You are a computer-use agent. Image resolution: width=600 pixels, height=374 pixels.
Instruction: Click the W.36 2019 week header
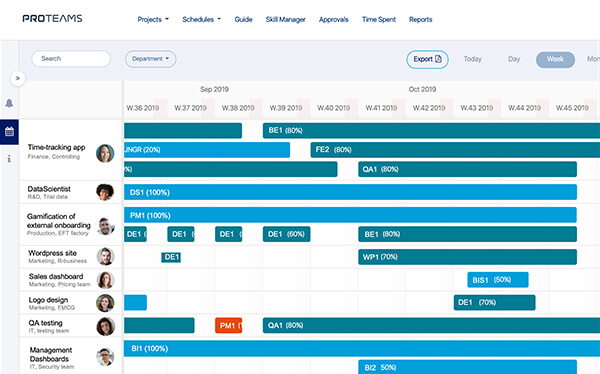tap(143, 108)
